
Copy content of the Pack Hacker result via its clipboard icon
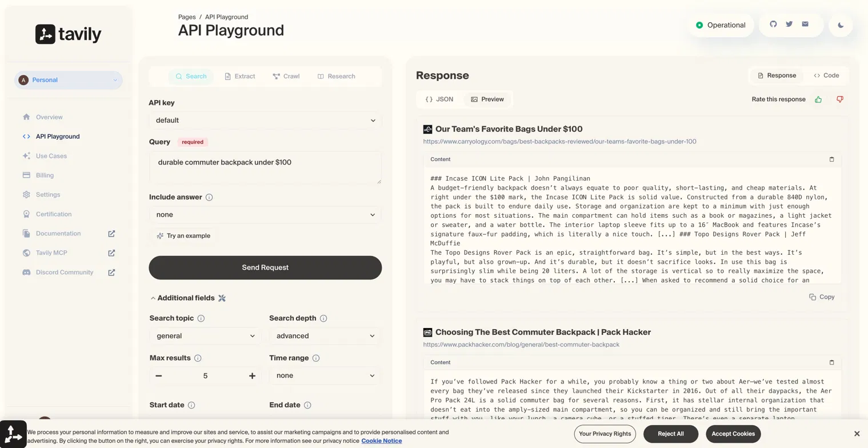click(831, 362)
